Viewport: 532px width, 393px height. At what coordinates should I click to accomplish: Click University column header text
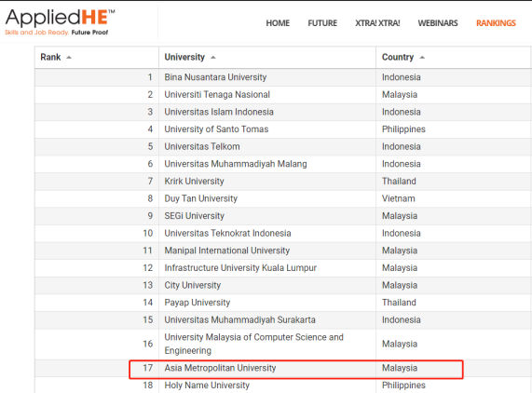pos(184,57)
